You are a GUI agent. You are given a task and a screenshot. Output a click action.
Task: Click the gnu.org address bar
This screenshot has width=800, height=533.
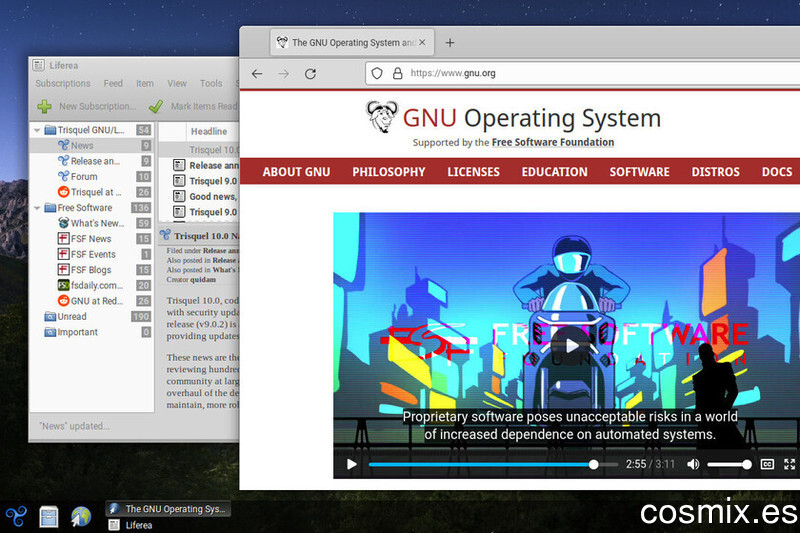582,73
